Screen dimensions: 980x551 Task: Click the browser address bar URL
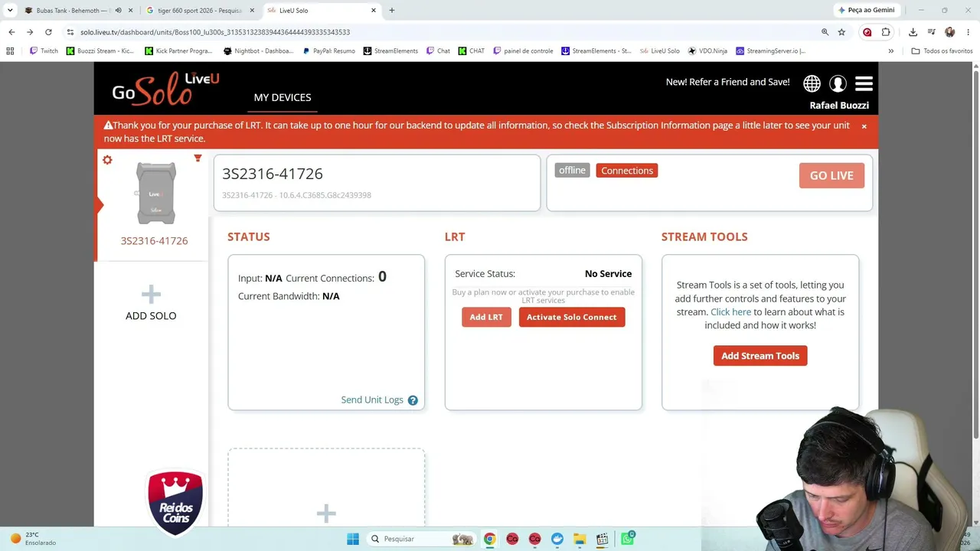pyautogui.click(x=215, y=32)
